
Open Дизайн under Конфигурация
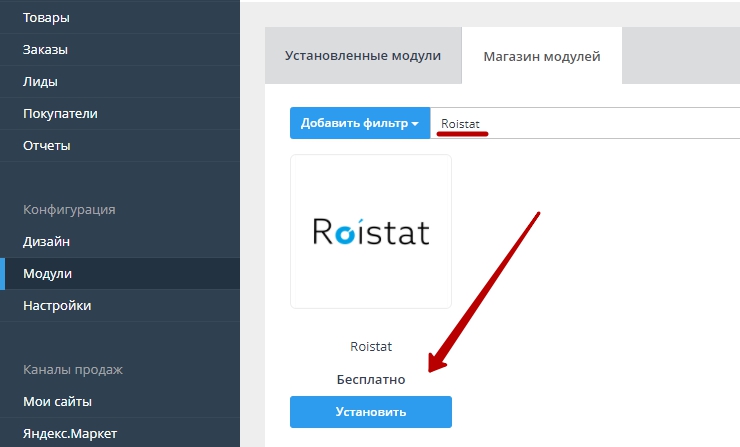click(x=46, y=241)
